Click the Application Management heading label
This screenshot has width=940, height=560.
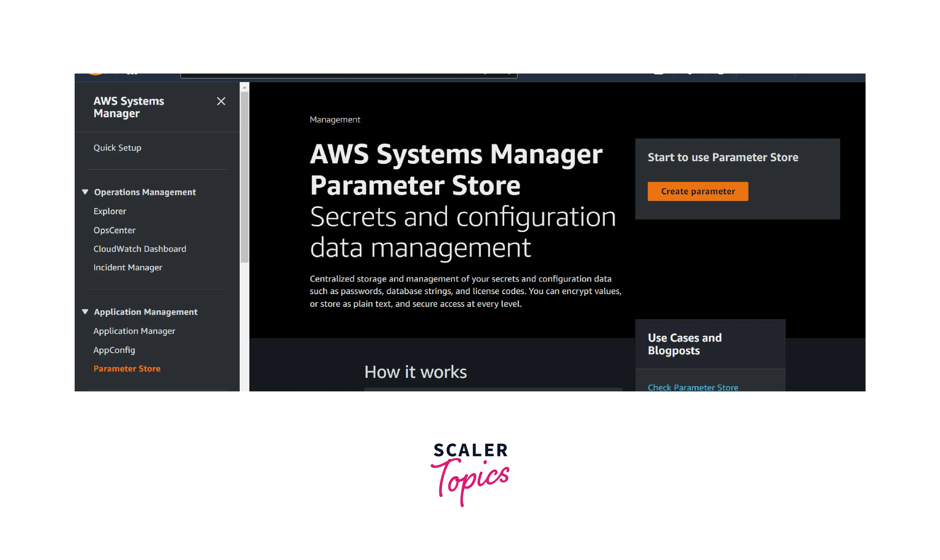[x=146, y=312]
